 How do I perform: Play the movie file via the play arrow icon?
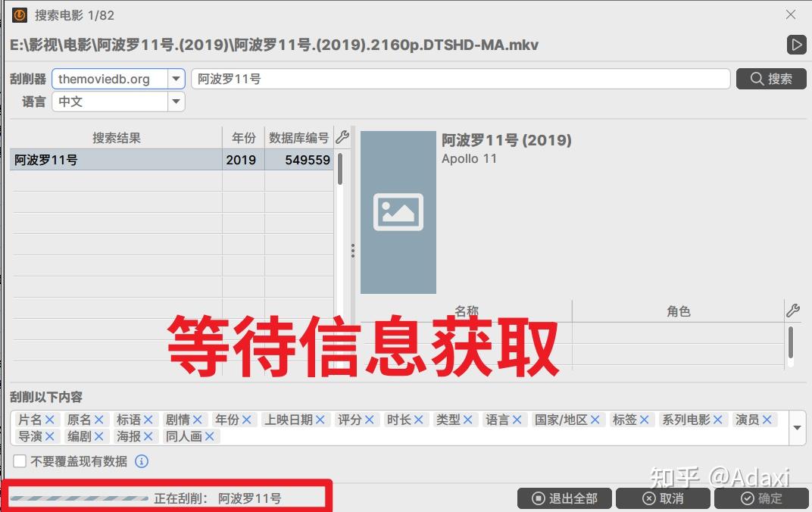796,45
